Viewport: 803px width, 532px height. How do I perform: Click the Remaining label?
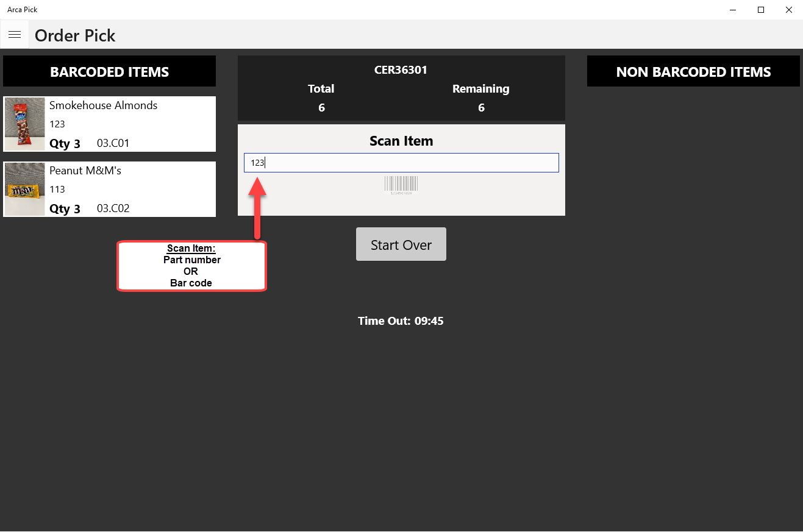pos(481,89)
